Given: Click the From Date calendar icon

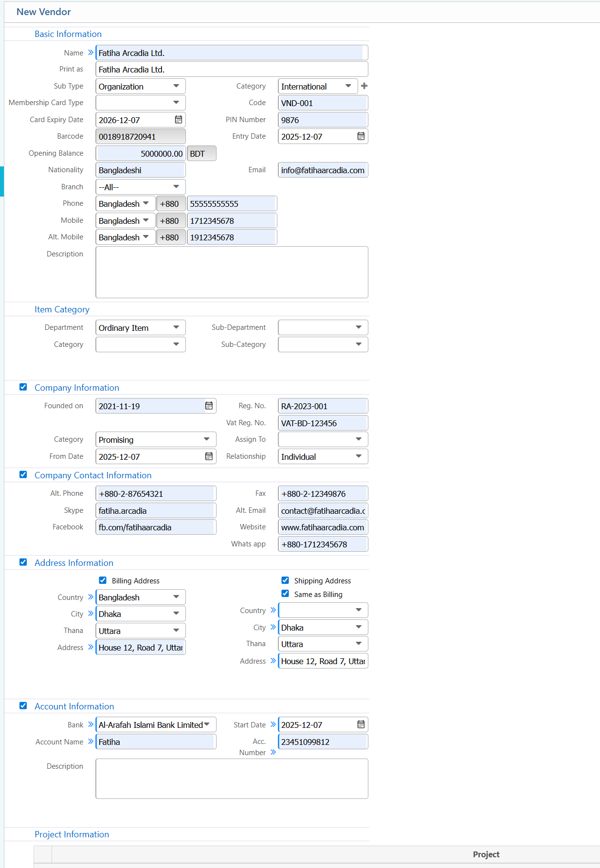Looking at the screenshot, I should [x=209, y=456].
